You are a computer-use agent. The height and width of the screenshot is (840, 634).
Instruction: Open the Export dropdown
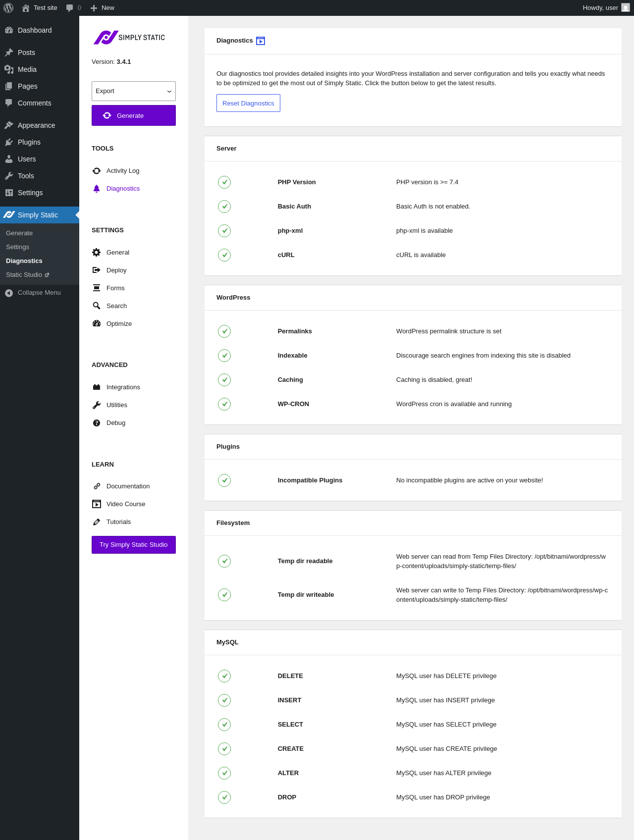pyautogui.click(x=134, y=91)
